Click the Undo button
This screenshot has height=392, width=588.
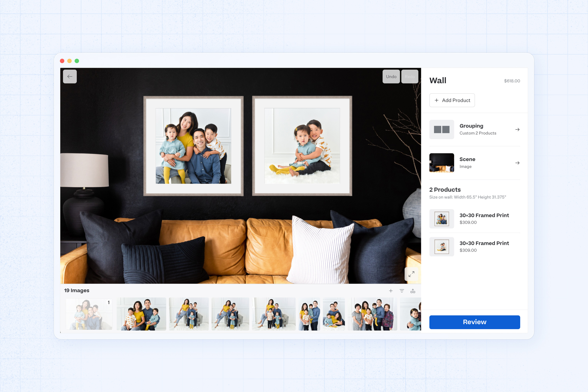tap(391, 76)
